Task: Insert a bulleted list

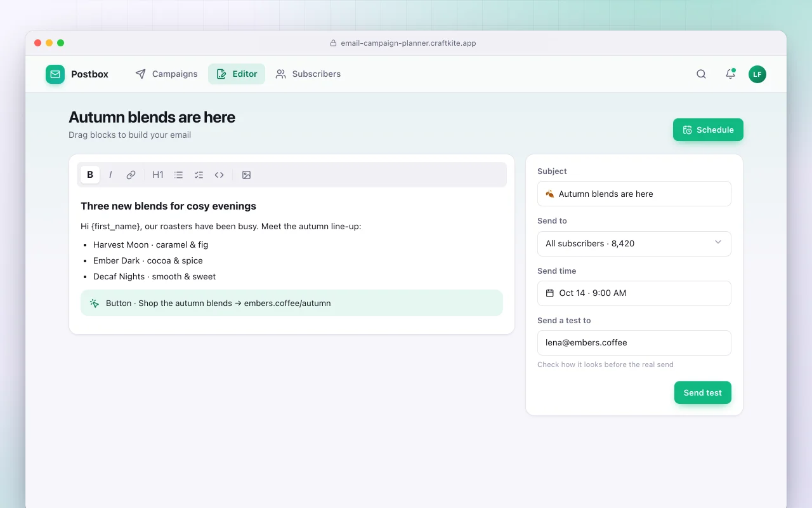Action: pyautogui.click(x=179, y=175)
